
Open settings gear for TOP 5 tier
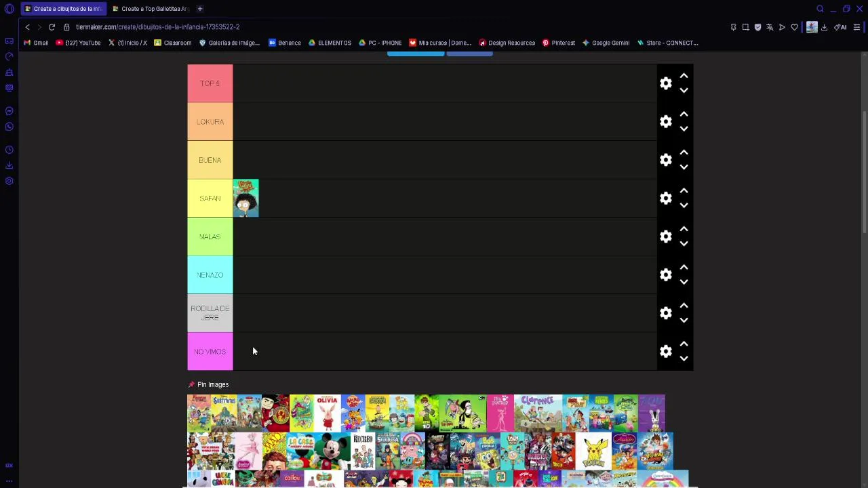(666, 83)
